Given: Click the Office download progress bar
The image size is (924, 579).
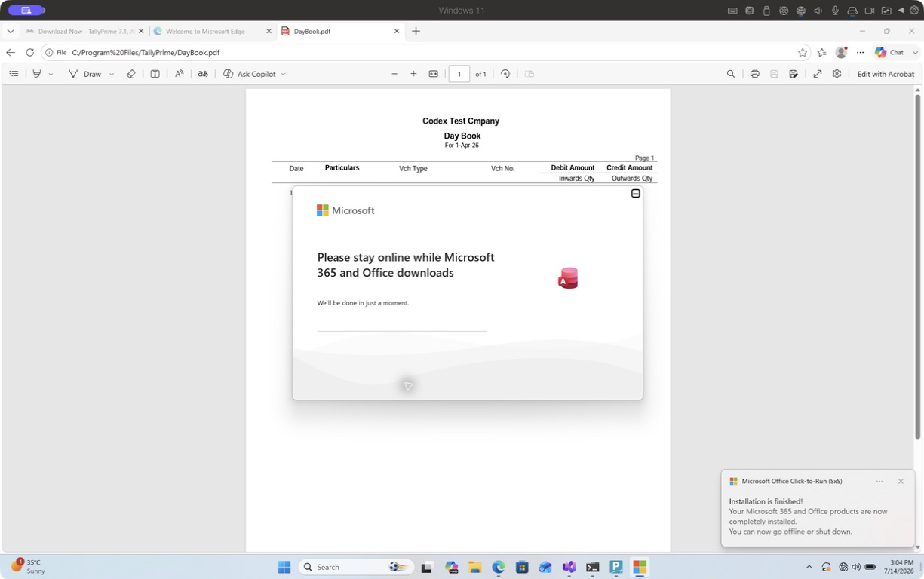Looking at the screenshot, I should pos(402,331).
